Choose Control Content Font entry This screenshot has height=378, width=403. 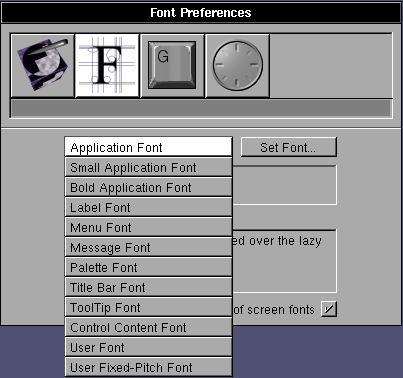pos(148,327)
